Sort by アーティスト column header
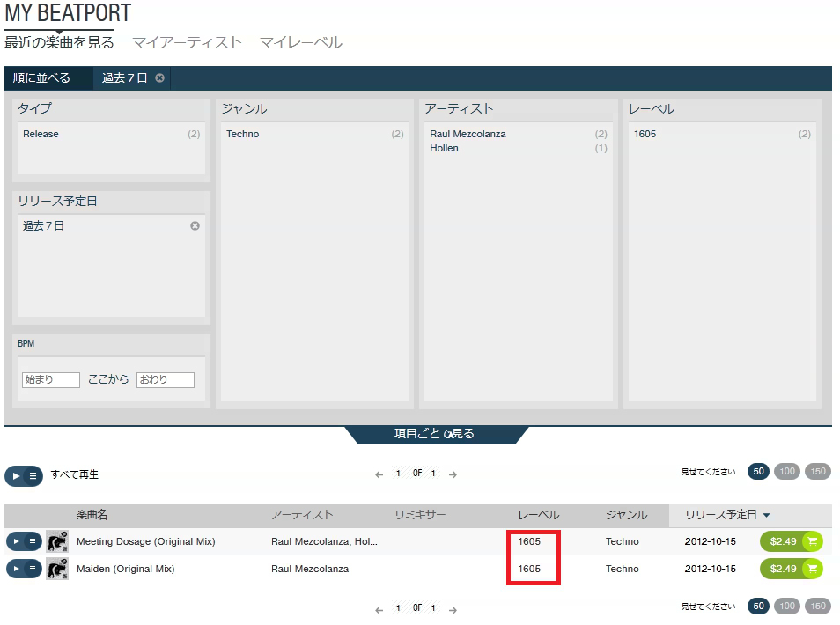Image resolution: width=840 pixels, height=625 pixels. pos(302,515)
